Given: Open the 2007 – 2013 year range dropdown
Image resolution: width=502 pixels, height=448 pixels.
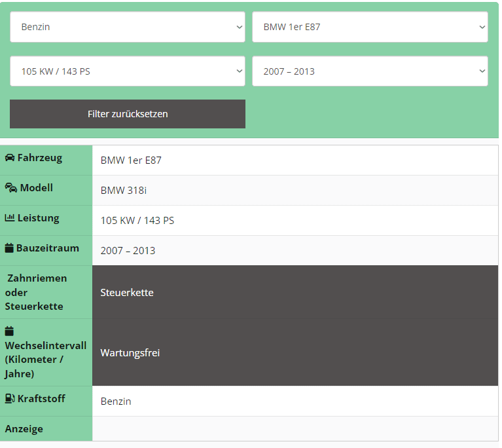Looking at the screenshot, I should point(370,71).
